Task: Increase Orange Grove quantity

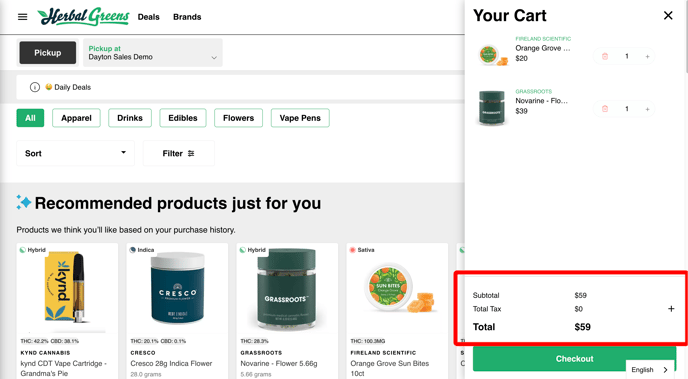Action: click(x=647, y=56)
